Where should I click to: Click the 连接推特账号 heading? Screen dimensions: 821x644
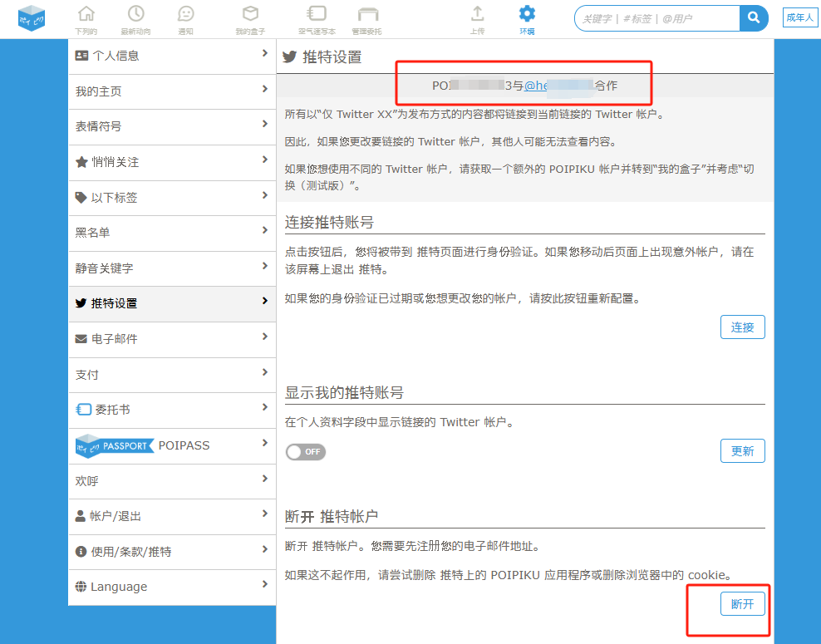[329, 223]
